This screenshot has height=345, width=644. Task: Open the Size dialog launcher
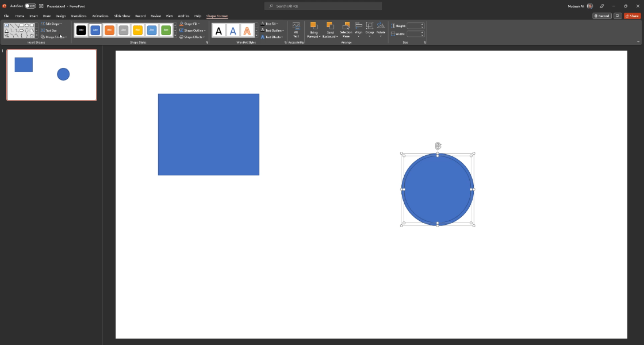[425, 43]
